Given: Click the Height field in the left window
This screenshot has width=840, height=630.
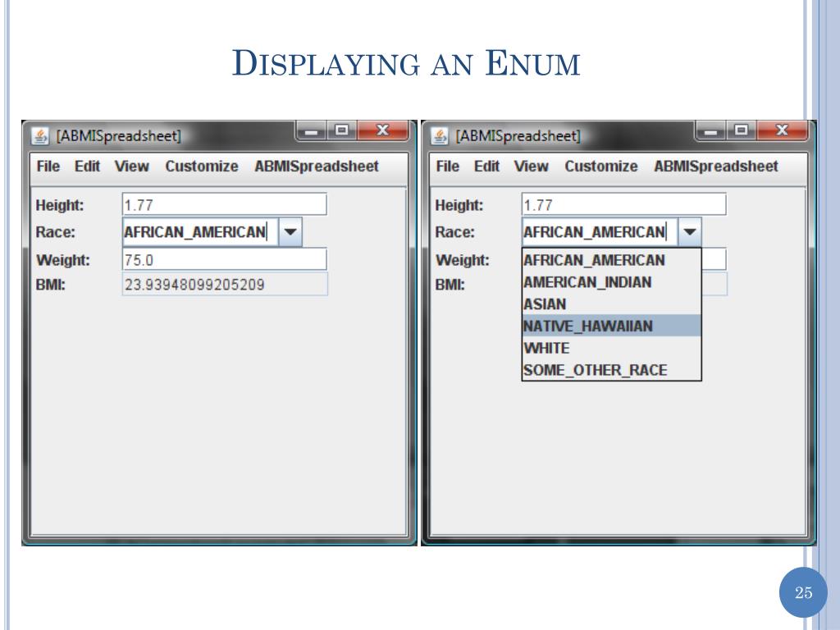Looking at the screenshot, I should pyautogui.click(x=225, y=204).
